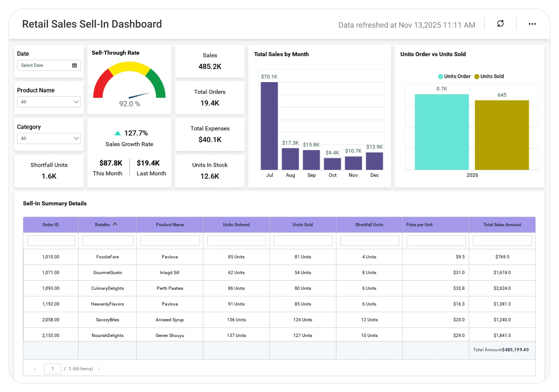Click the 92.0 % gauge value
The height and width of the screenshot is (392, 559).
tap(129, 104)
